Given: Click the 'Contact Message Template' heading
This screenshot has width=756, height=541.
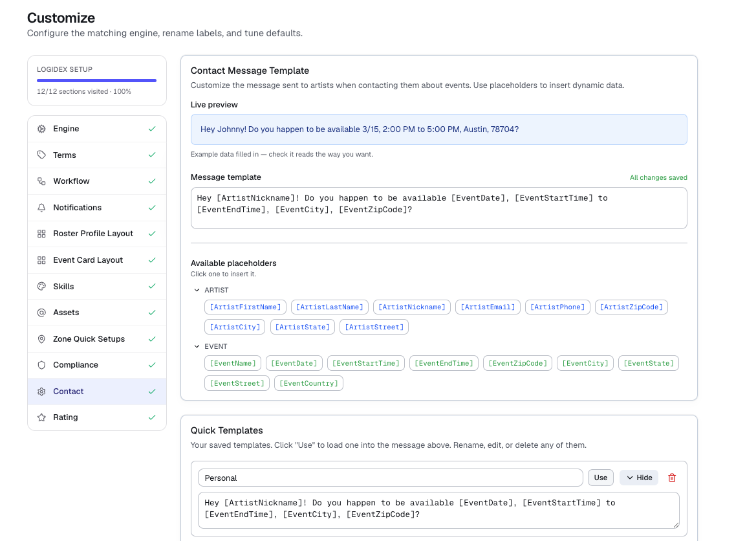Looking at the screenshot, I should (x=250, y=71).
